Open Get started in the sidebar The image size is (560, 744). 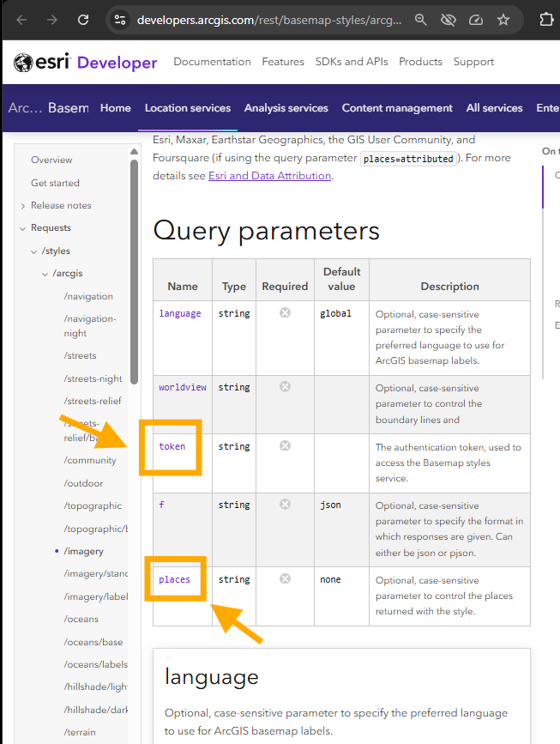pyautogui.click(x=55, y=183)
